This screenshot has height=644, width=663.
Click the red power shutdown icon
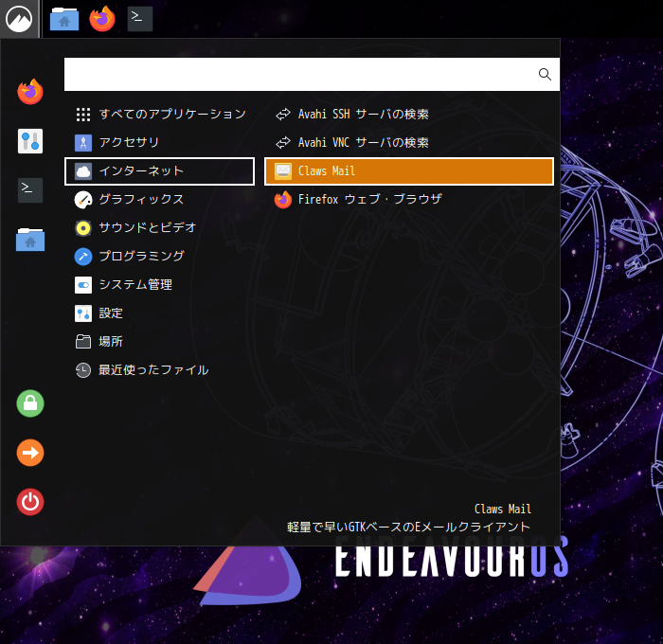pyautogui.click(x=30, y=502)
